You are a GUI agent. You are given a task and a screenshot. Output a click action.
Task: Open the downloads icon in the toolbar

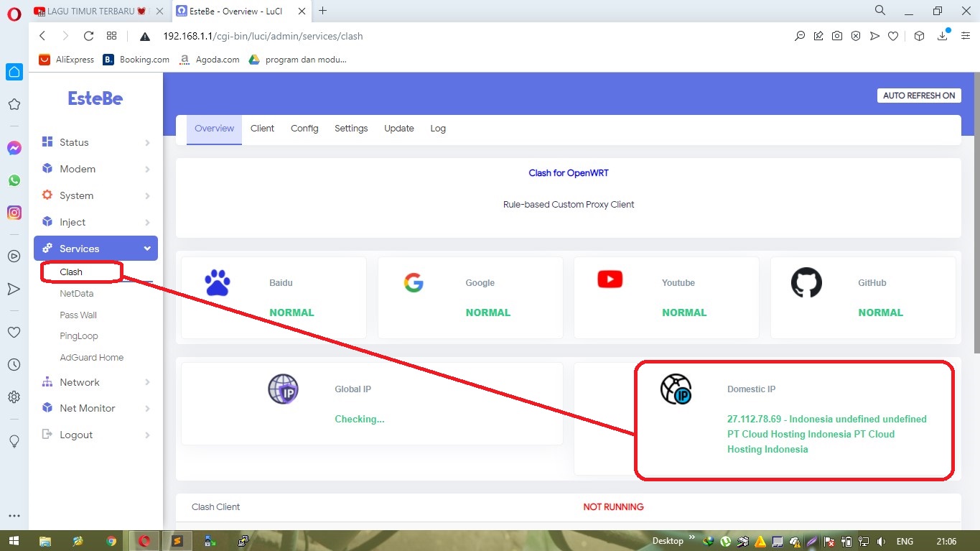pyautogui.click(x=943, y=35)
